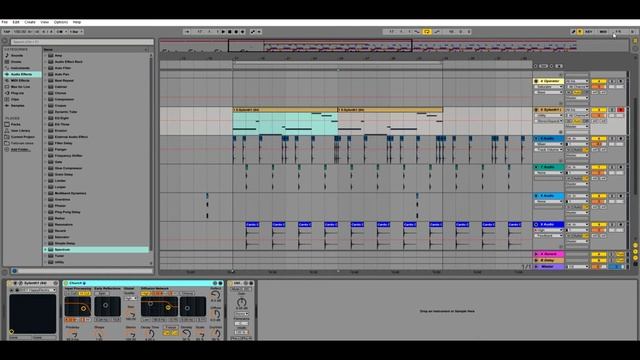This screenshot has height=360, width=640.
Task: Expand the Amp device folder
Action: (45, 56)
